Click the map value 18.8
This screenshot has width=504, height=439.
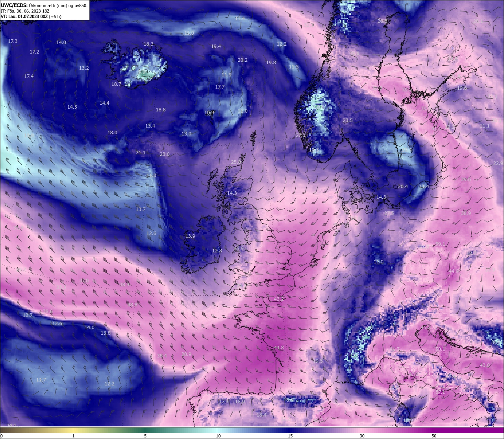tap(161, 110)
